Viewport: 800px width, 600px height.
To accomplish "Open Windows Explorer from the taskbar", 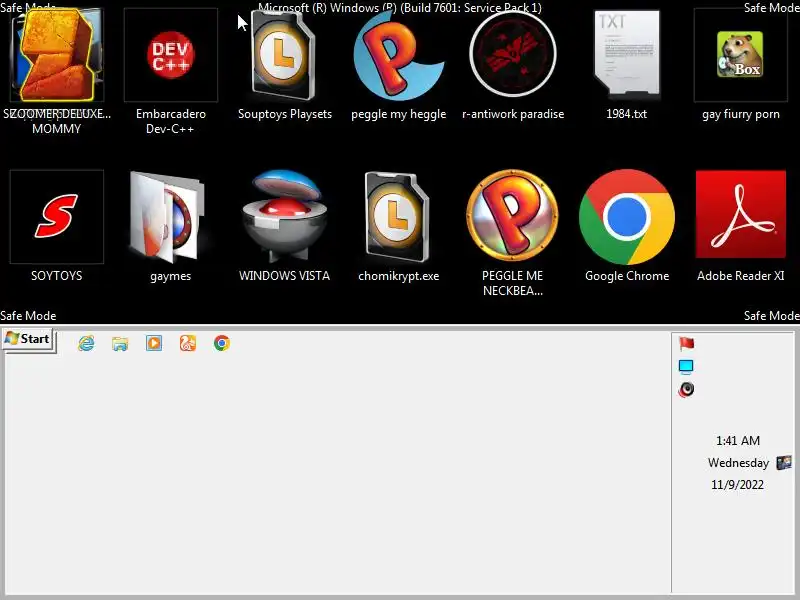I will [x=120, y=343].
